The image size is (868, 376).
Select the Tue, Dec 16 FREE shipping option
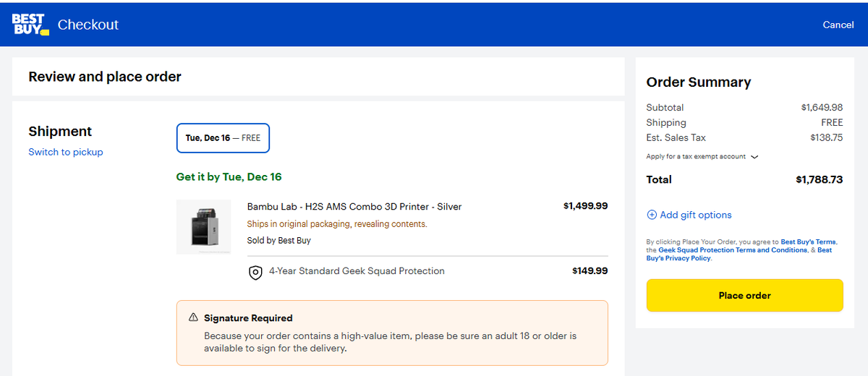[x=223, y=138]
